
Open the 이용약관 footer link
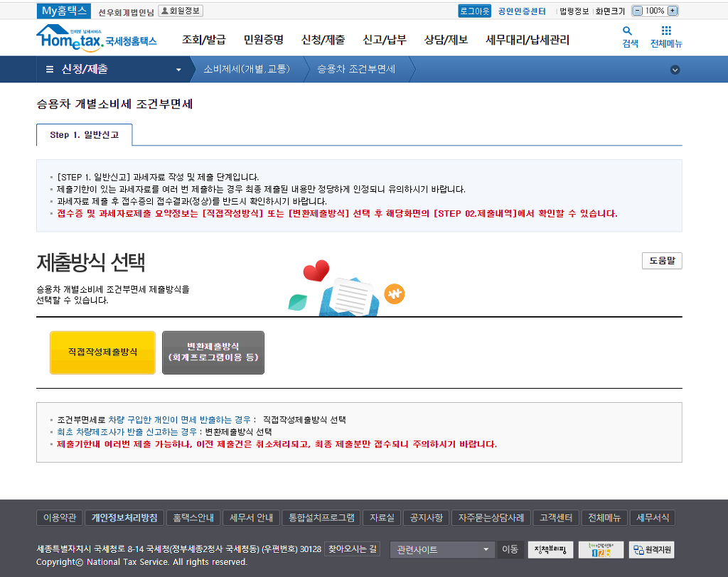60,517
